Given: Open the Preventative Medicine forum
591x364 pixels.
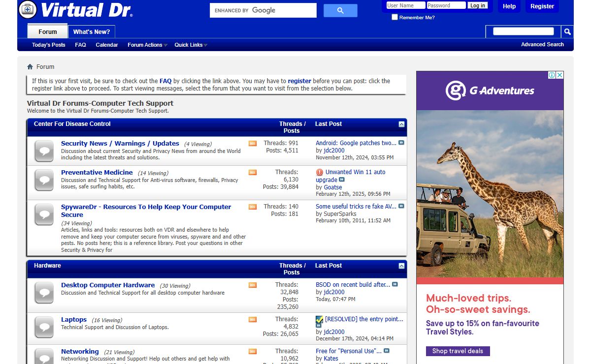Looking at the screenshot, I should click(97, 173).
